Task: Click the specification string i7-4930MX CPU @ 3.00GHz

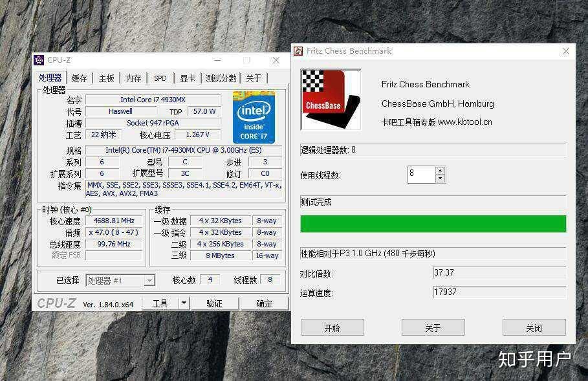Action: coord(184,150)
